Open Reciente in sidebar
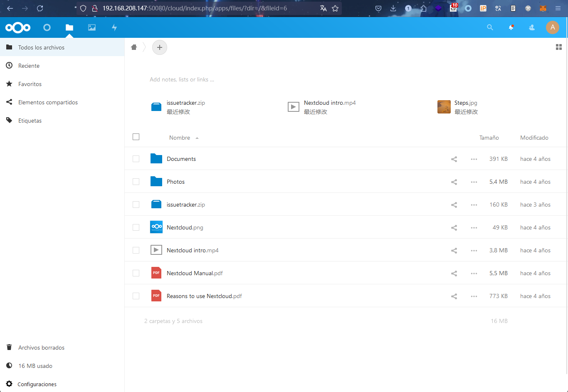Image resolution: width=568 pixels, height=392 pixels. point(62,66)
